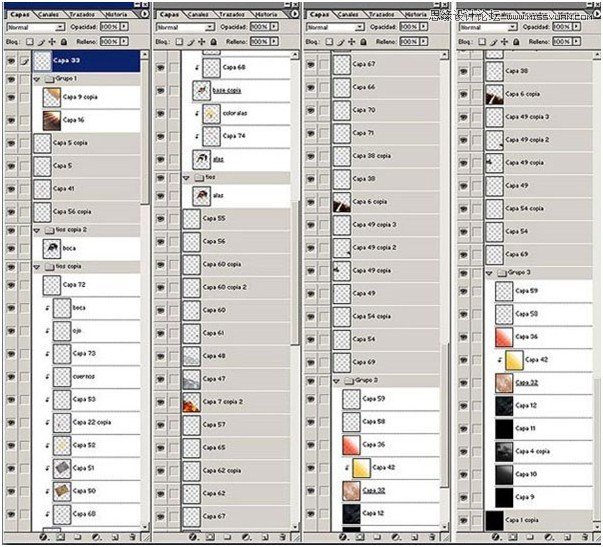Add layer mask in rightmost Layers panel
The height and width of the screenshot is (547, 603).
tap(513, 537)
